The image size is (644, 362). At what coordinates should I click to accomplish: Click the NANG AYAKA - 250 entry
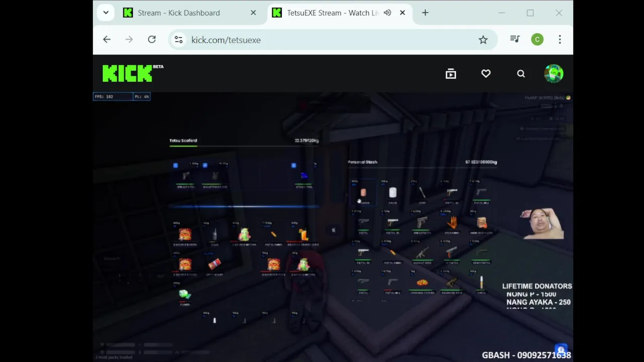pyautogui.click(x=538, y=302)
